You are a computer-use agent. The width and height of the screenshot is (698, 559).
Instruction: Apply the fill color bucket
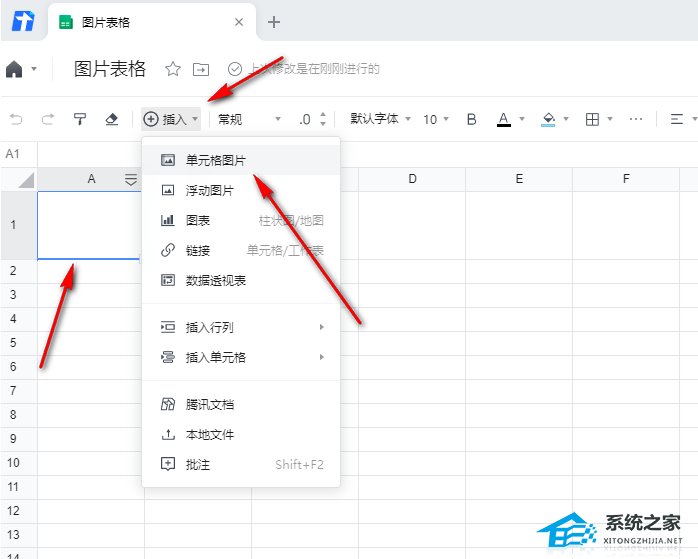click(548, 119)
